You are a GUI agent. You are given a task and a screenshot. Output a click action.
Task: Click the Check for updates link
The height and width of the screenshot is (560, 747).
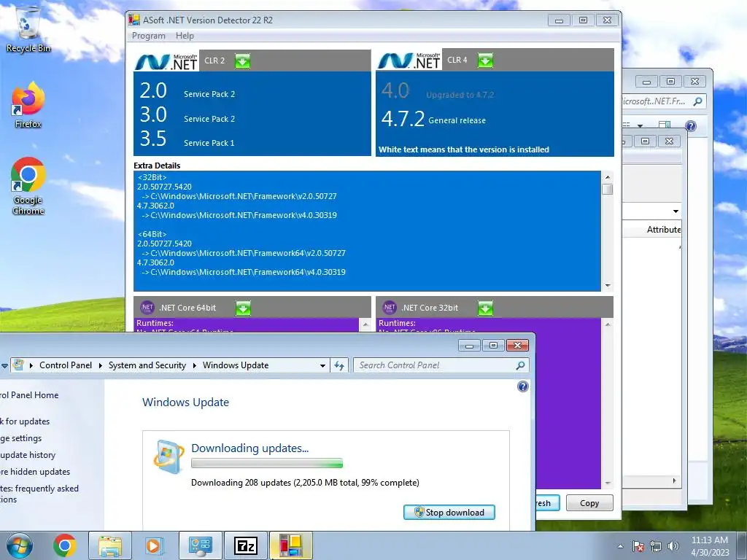click(25, 421)
